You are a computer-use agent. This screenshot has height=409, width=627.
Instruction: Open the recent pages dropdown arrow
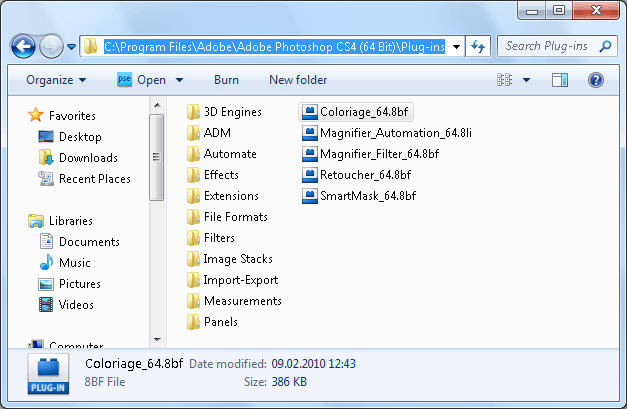click(x=72, y=47)
